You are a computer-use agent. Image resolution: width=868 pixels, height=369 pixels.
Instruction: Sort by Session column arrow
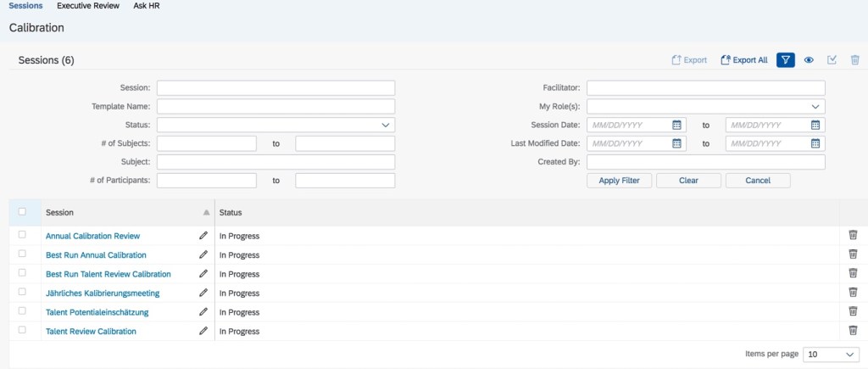click(206, 212)
